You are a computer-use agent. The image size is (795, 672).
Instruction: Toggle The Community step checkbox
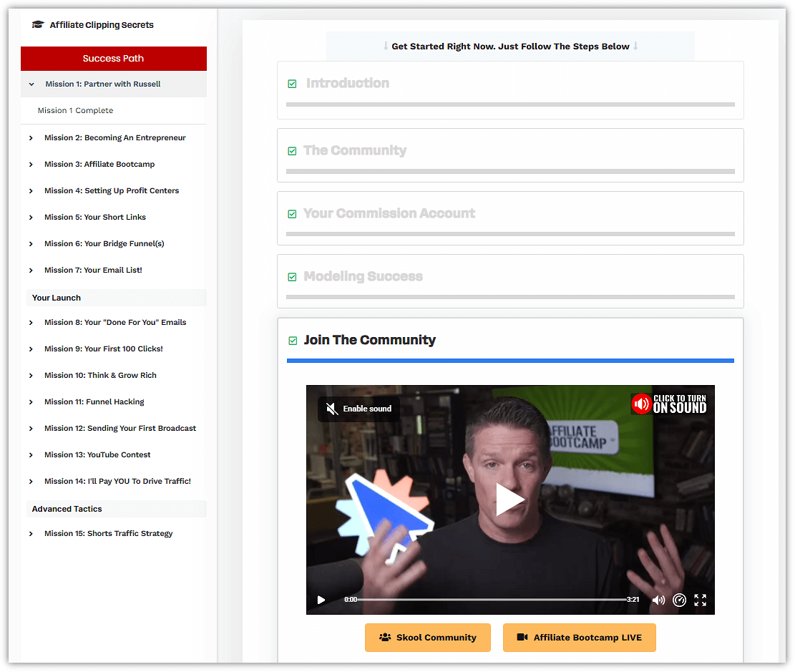pyautogui.click(x=292, y=151)
